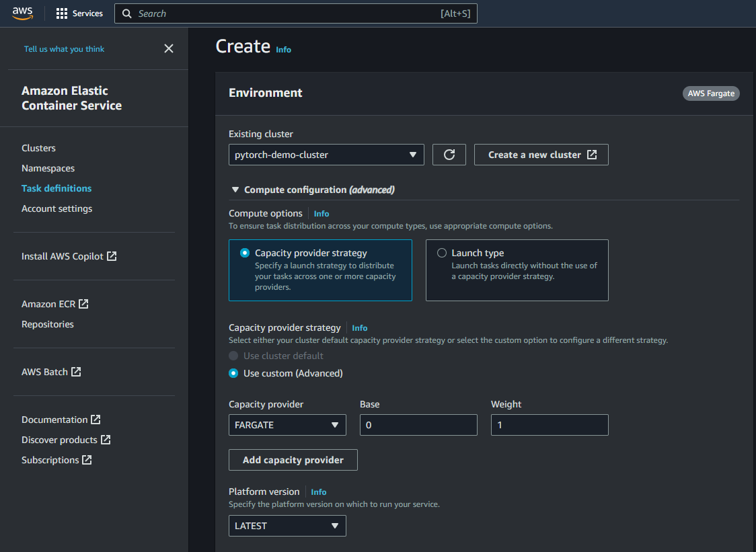Image resolution: width=756 pixels, height=552 pixels.
Task: Select Capacity provider strategy radio option
Action: [245, 253]
